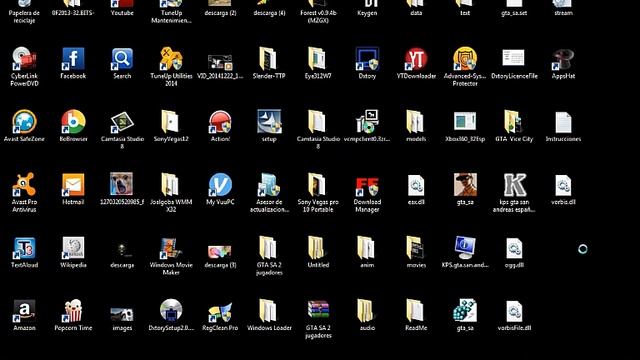Select the vorbis.dll file

click(563, 186)
